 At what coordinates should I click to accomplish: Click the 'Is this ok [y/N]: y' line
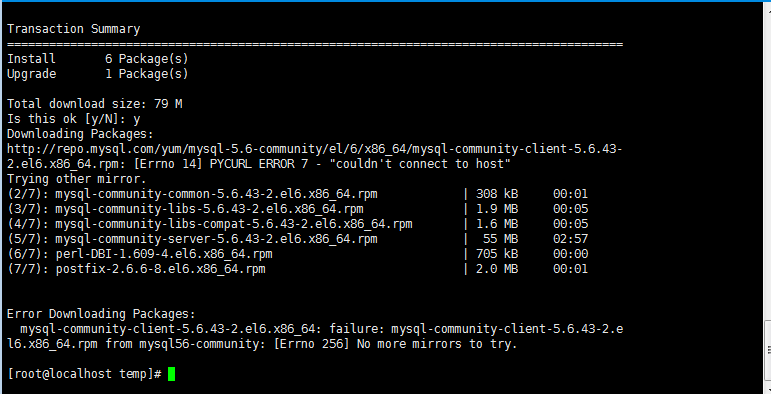click(73, 119)
